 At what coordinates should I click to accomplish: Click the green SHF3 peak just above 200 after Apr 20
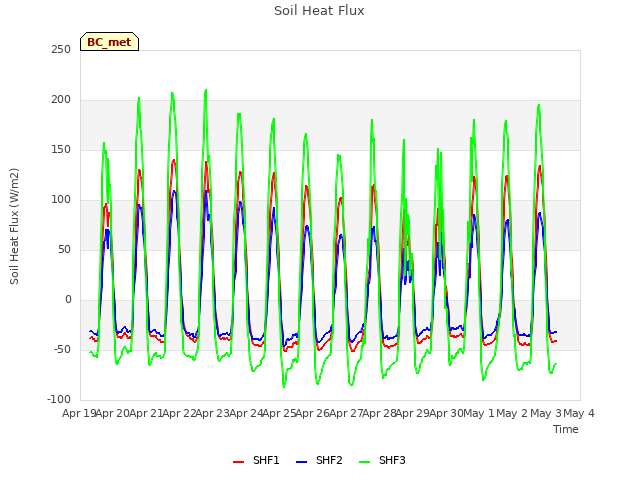tap(139, 98)
